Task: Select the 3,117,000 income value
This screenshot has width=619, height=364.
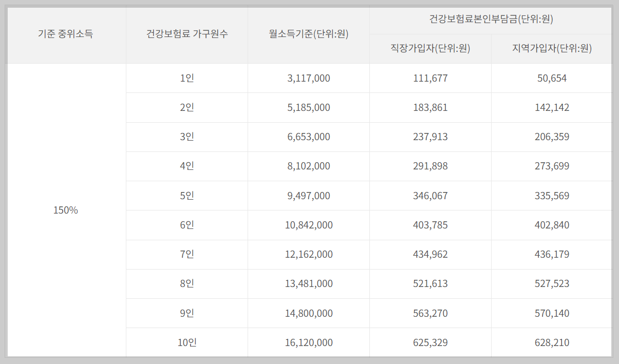Action: coord(308,78)
